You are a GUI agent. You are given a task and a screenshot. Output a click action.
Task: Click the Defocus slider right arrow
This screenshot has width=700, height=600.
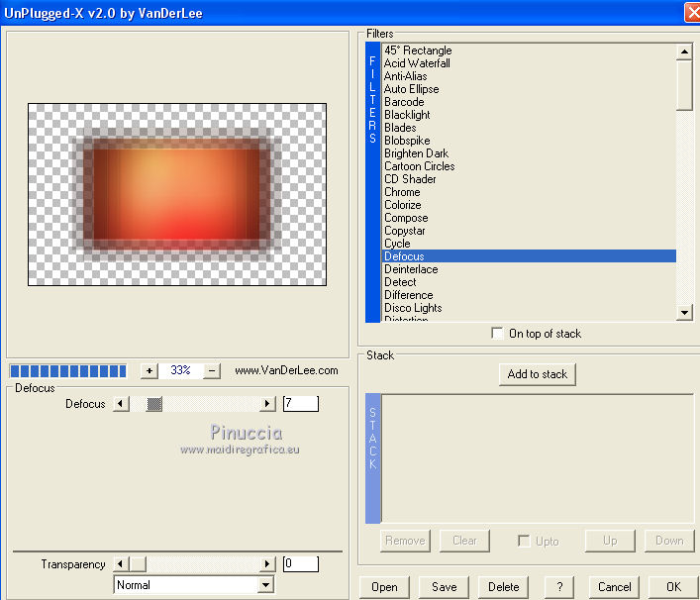[267, 404]
